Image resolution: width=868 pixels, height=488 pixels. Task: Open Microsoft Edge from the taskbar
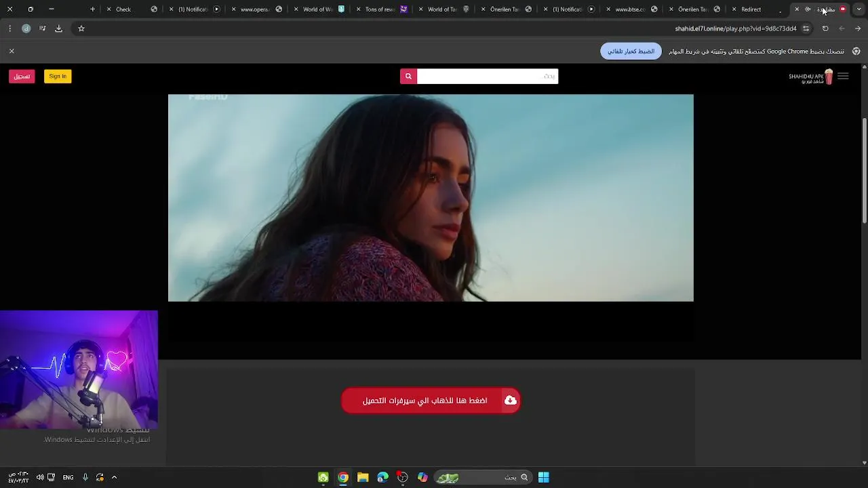(x=383, y=477)
